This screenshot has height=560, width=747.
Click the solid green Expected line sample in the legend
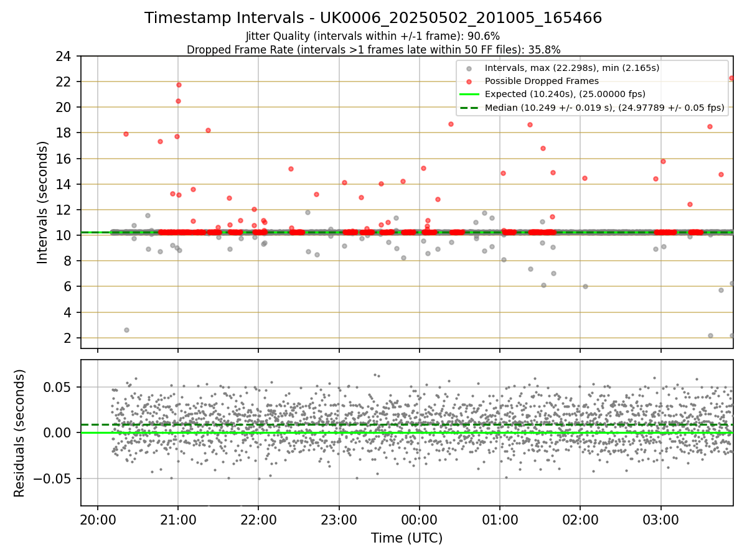point(469,94)
